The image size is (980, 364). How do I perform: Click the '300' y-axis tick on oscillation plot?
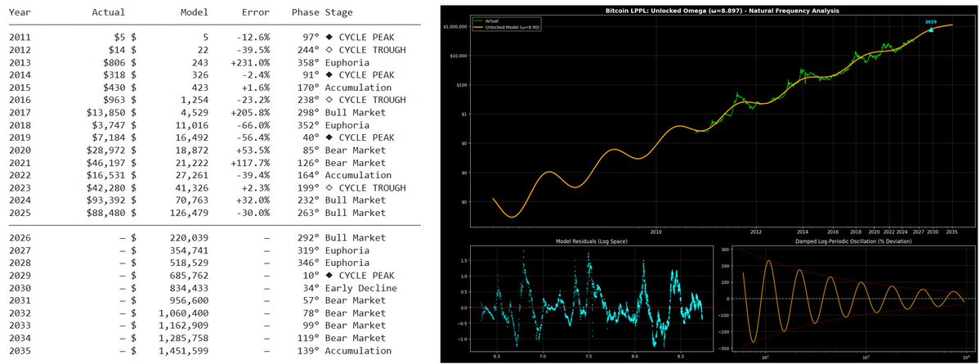[725, 249]
